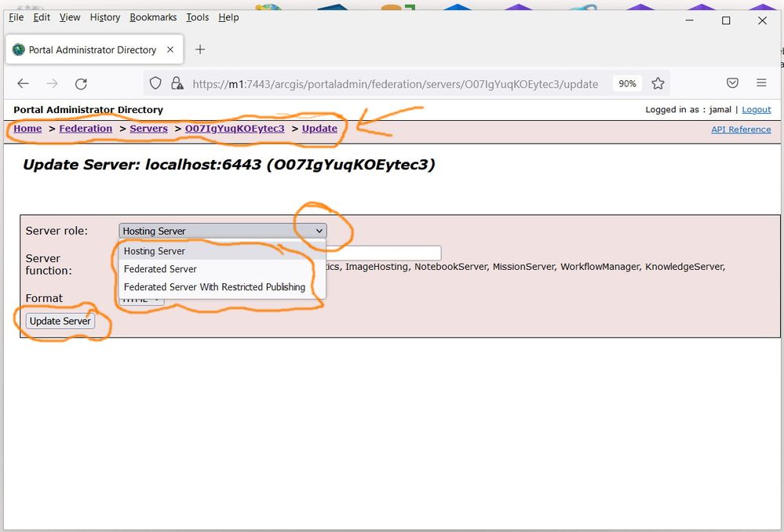Open the History menu
This screenshot has width=784, height=532.
(x=105, y=17)
